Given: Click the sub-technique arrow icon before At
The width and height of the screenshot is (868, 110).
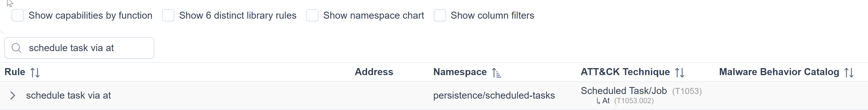Looking at the screenshot, I should (x=598, y=101).
